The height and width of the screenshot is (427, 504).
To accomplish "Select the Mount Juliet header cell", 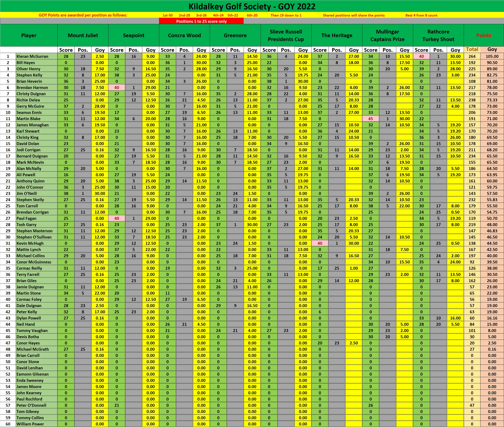I will [x=83, y=35].
